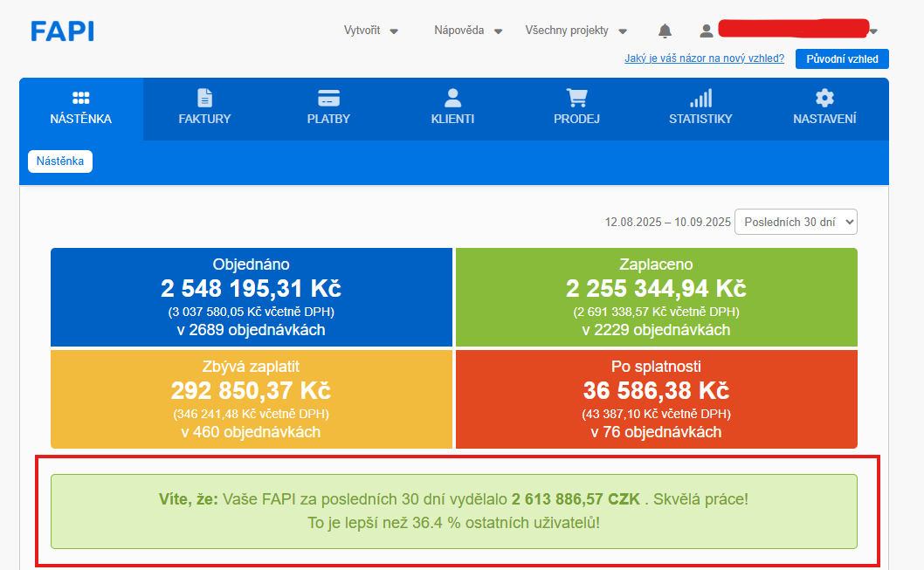Click the 43 387,10 Kč včetně DPH text

(x=656, y=414)
